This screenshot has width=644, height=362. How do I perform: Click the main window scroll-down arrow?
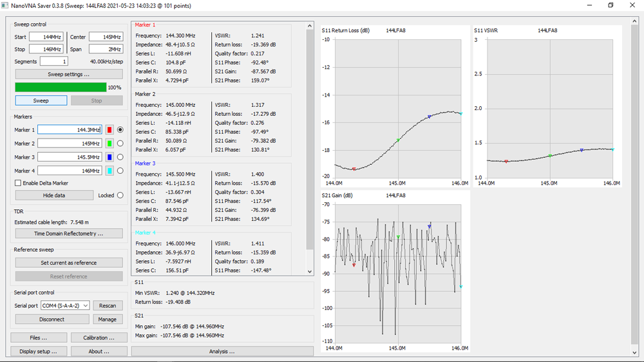634,352
